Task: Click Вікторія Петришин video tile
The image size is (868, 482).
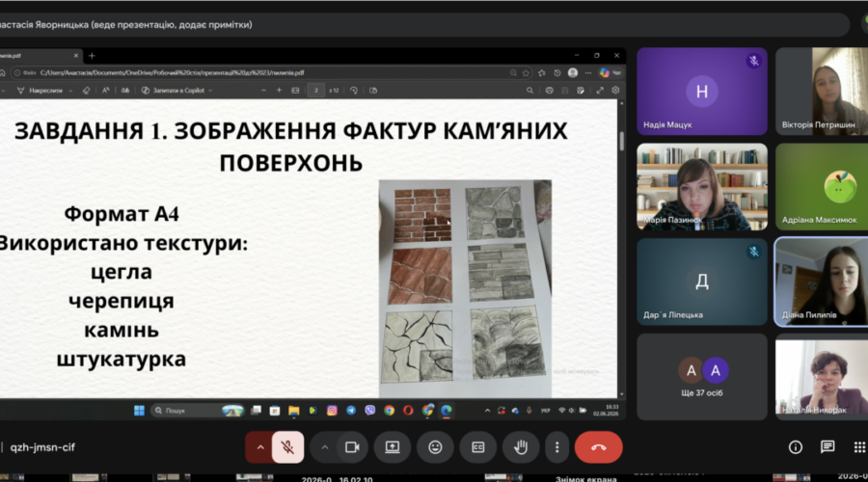Action: point(822,92)
